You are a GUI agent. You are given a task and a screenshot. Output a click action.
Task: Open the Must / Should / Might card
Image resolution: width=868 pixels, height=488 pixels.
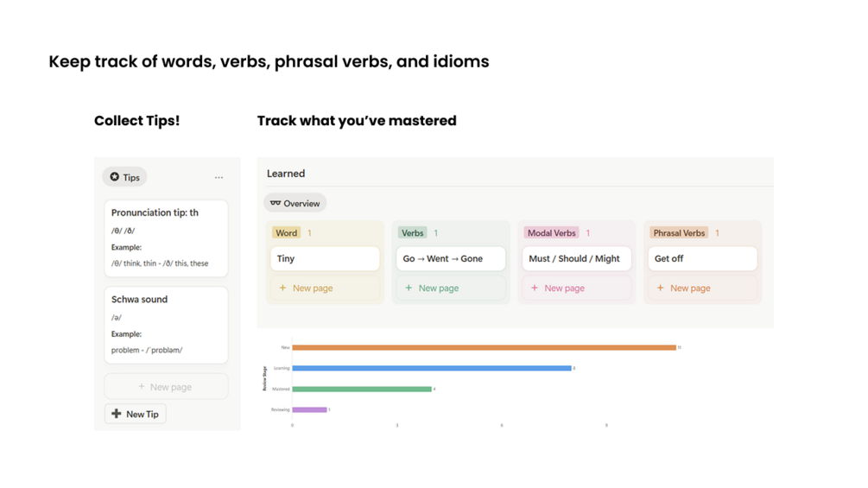tap(576, 258)
